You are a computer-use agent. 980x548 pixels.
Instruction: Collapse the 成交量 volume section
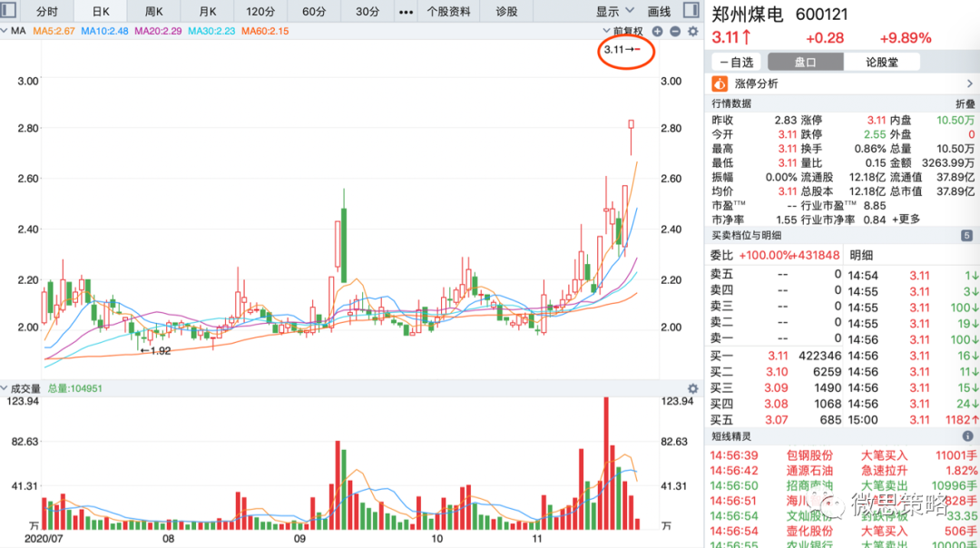5,389
